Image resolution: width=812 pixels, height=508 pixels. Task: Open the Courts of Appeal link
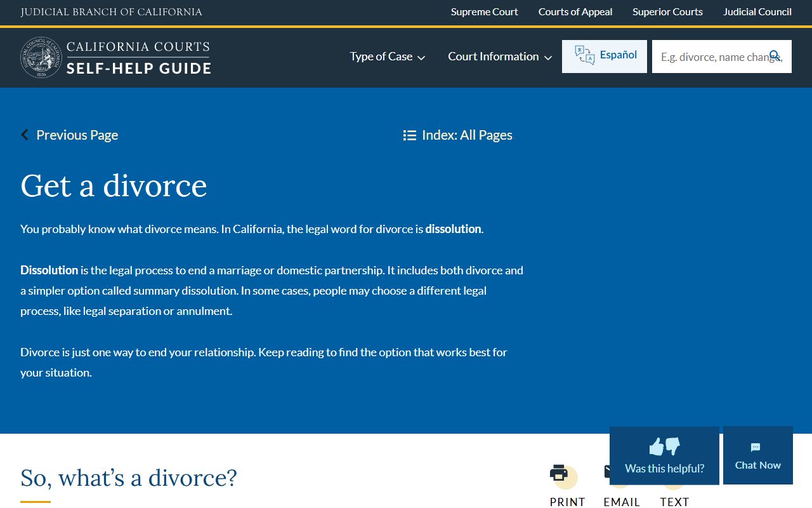pos(575,12)
